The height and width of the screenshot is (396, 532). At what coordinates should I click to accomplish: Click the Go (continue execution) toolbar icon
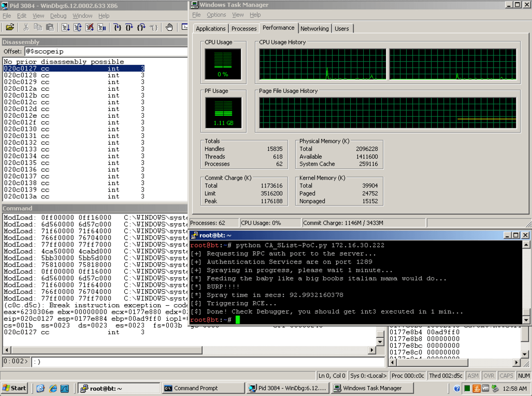click(65, 27)
